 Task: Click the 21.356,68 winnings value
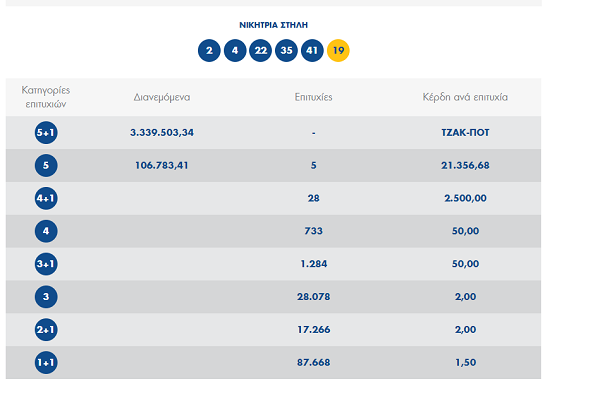click(465, 166)
